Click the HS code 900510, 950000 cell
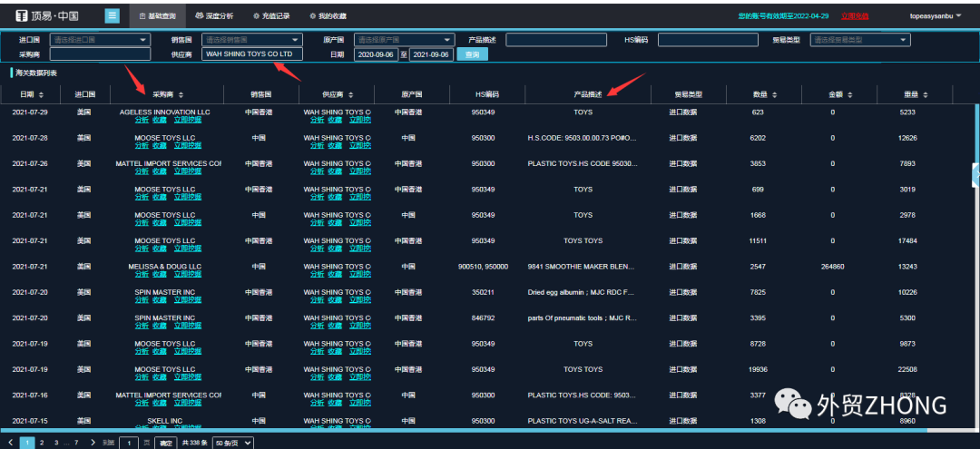This screenshot has height=449, width=980. (483, 267)
